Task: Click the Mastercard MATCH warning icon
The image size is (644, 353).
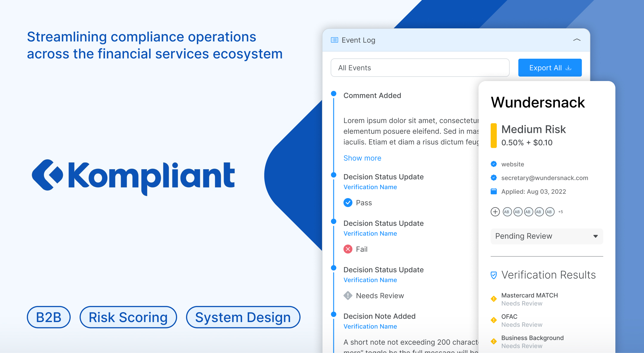Action: pyautogui.click(x=494, y=299)
